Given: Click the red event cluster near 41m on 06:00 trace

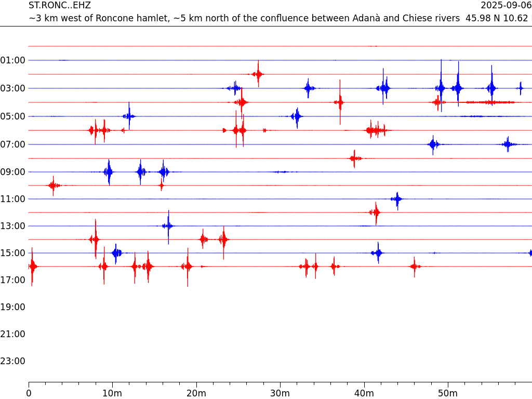Looking at the screenshot, I should click(377, 130).
